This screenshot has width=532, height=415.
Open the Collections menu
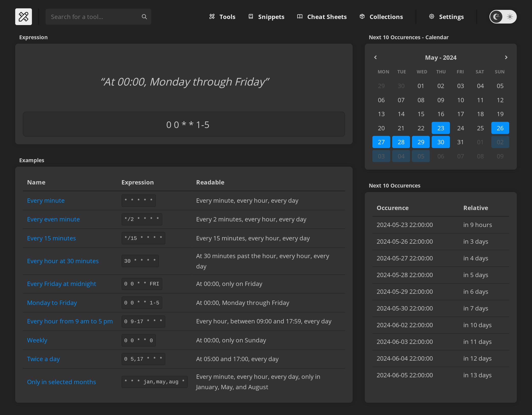click(381, 17)
